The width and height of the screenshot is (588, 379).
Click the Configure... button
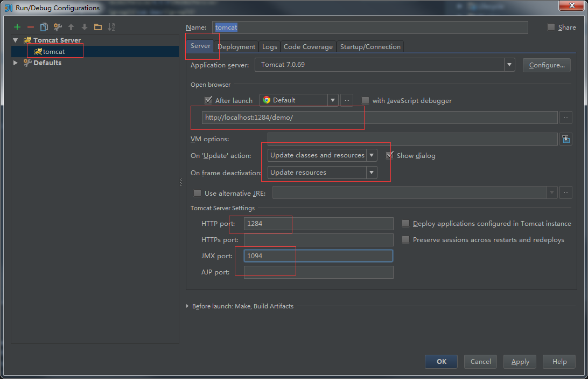(547, 65)
